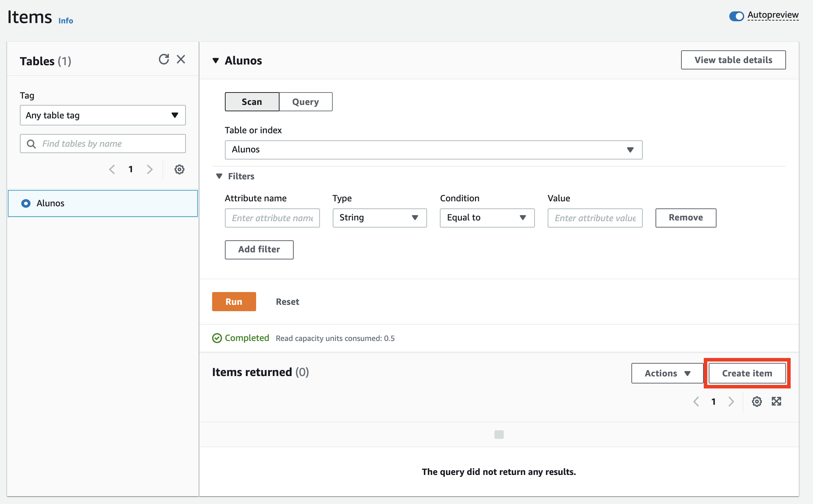Close the Tables side panel
The width and height of the screenshot is (813, 504).
click(x=181, y=59)
